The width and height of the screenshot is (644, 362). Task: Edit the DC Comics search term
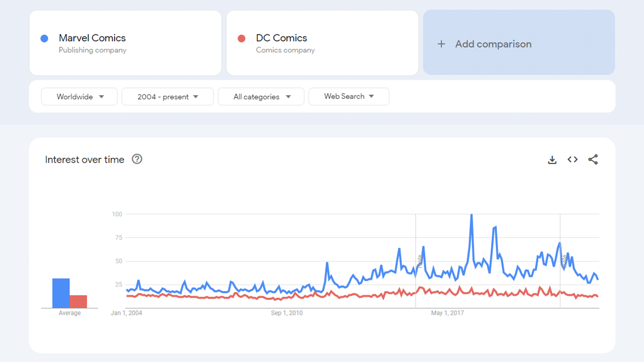coord(281,38)
